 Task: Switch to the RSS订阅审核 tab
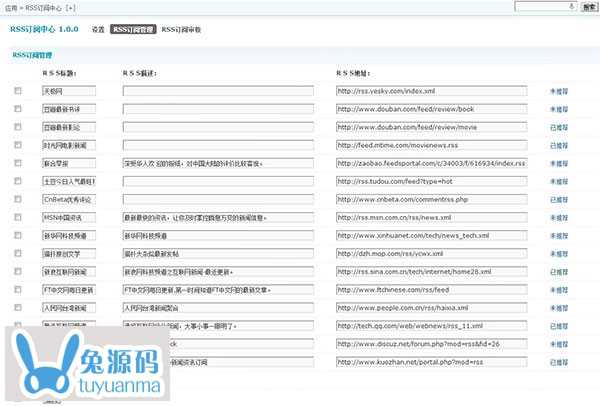pyautogui.click(x=181, y=29)
